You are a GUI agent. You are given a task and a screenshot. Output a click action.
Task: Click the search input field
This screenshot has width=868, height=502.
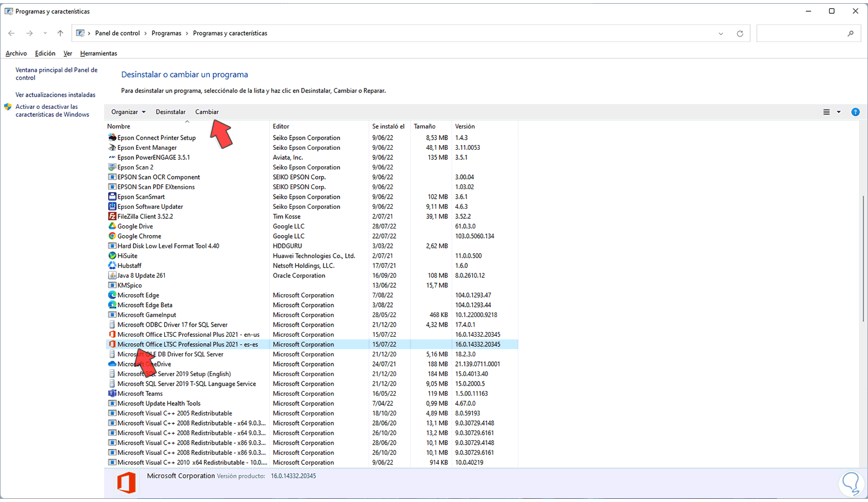[801, 33]
